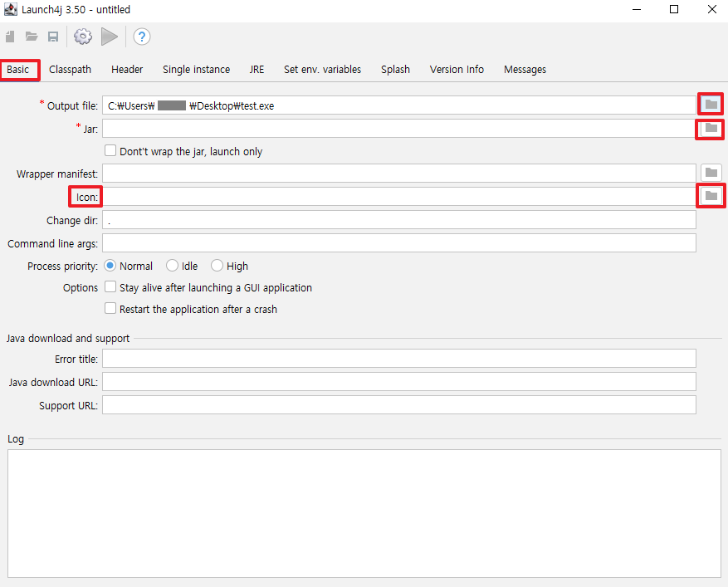Click the Command line args field

click(399, 243)
